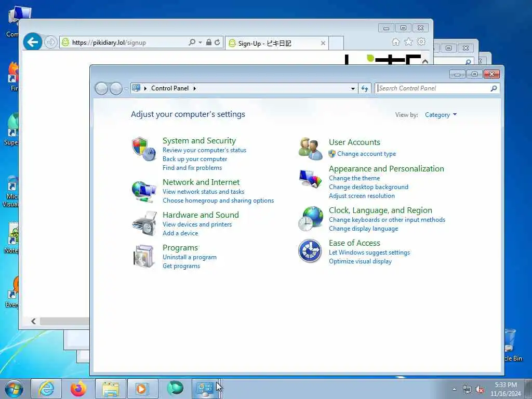Open Windows Explorer folder on the taskbar
This screenshot has width=532, height=399.
pos(111,389)
